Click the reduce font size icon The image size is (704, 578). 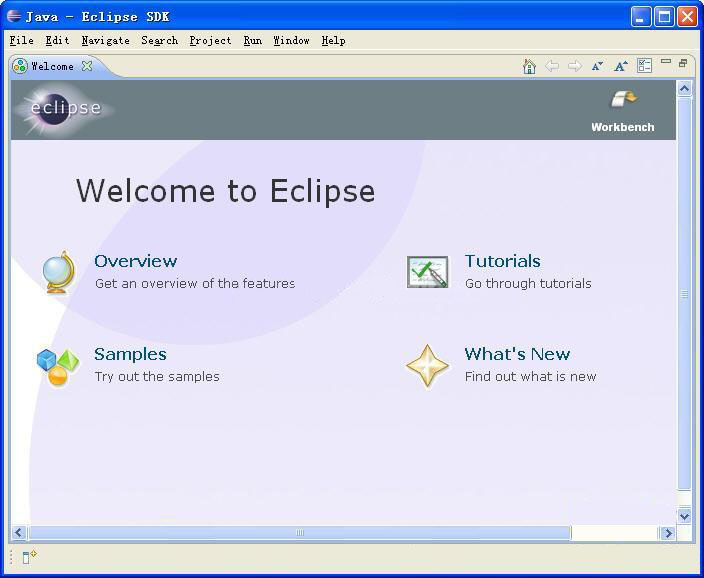[597, 66]
